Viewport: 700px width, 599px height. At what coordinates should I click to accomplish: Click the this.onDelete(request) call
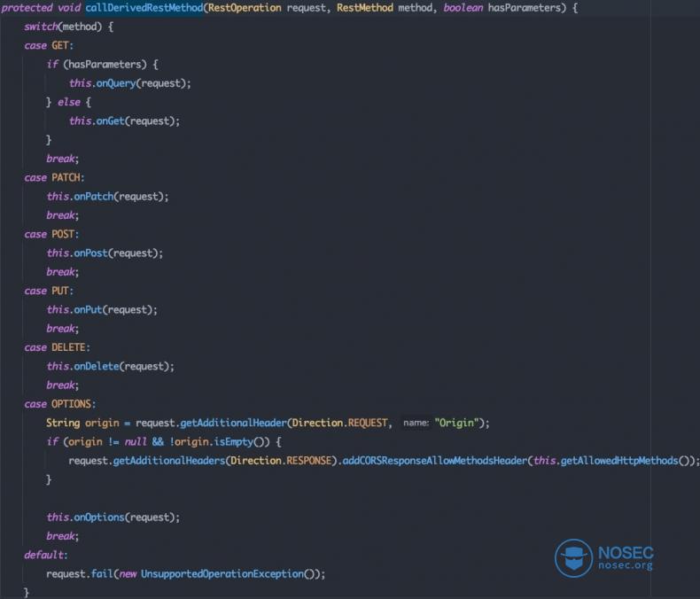[x=110, y=367]
